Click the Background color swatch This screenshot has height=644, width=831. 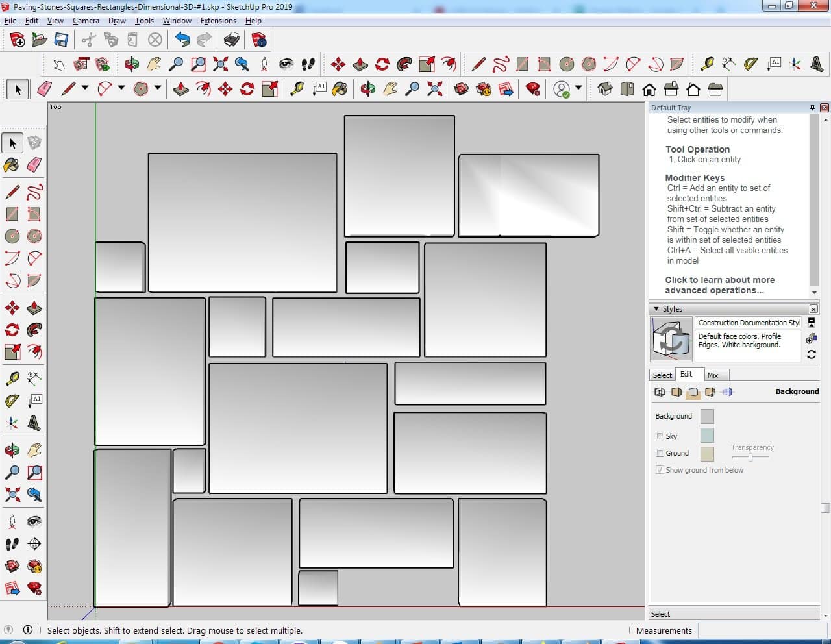[x=707, y=416]
